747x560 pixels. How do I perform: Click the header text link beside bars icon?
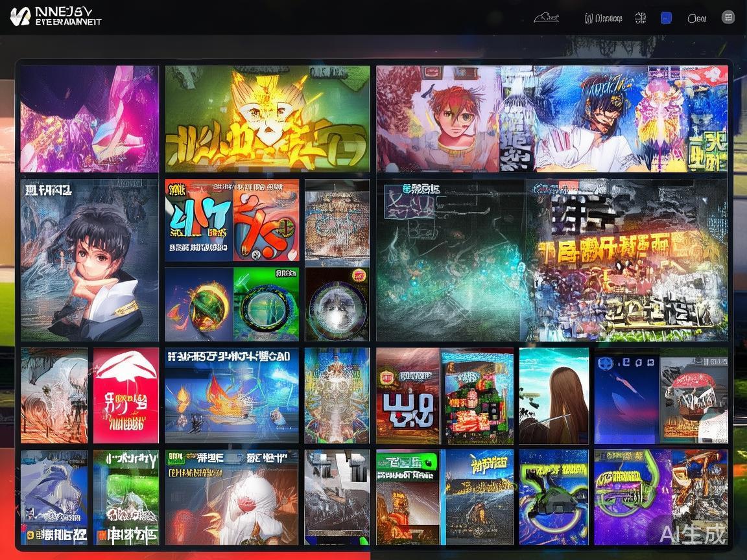(x=608, y=18)
